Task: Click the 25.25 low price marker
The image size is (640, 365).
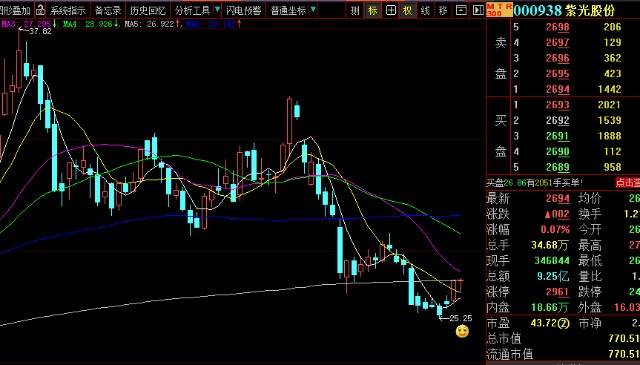Action: pos(460,318)
